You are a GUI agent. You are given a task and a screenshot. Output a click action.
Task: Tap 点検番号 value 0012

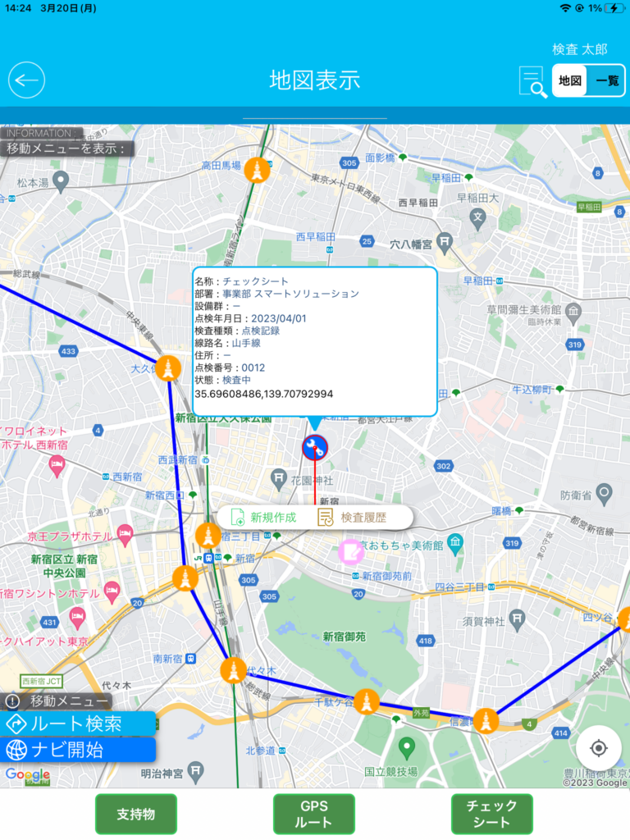pos(253,368)
